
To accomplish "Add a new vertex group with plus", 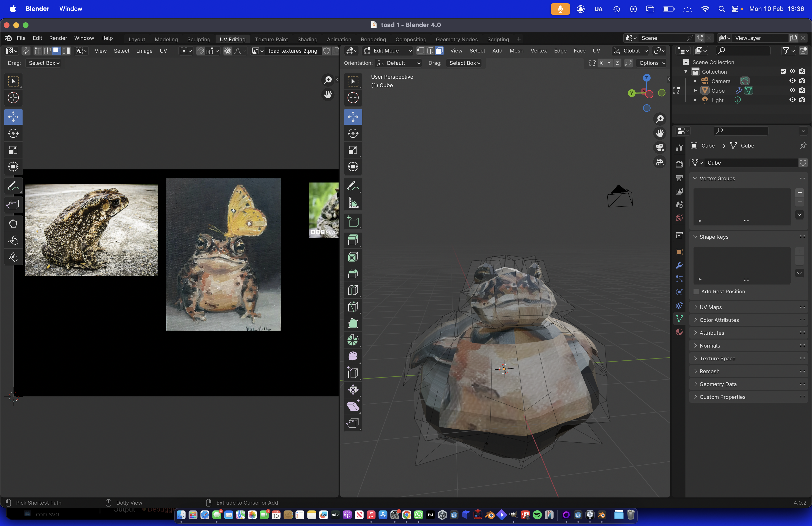I will (x=799, y=192).
